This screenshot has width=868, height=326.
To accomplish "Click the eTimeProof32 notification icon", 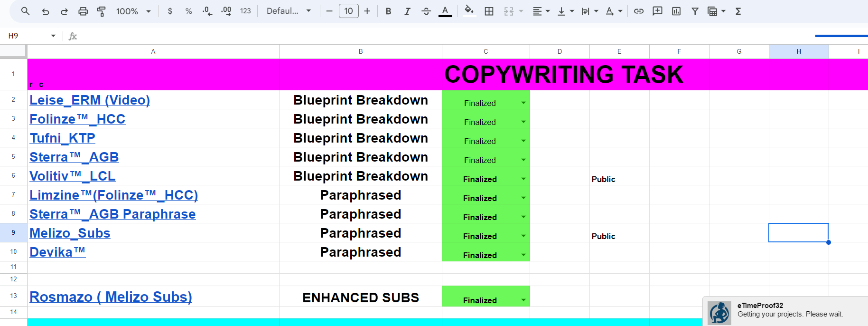I will 719,313.
